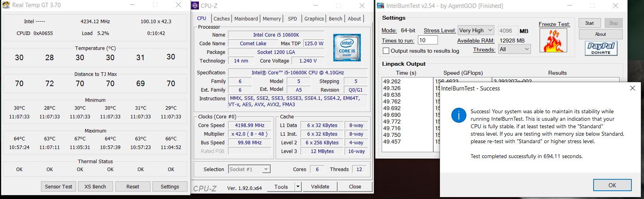Click the About button in IntelBurnTest
Screen dimensions: 644x199
[x=600, y=34]
